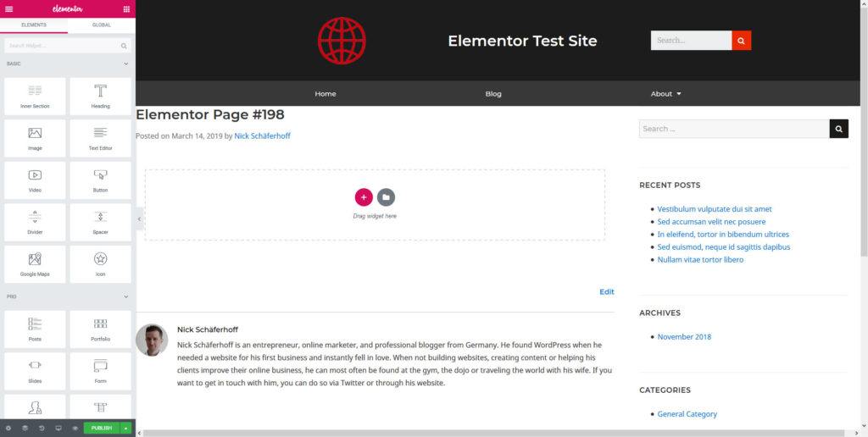The height and width of the screenshot is (437, 868).
Task: Select the Portfolio widget
Action: pos(100,329)
